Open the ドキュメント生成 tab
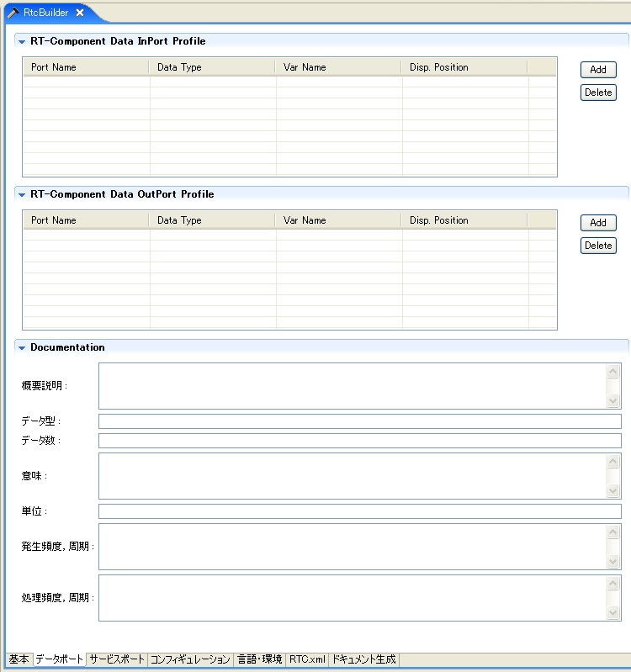This screenshot has width=631, height=672. pyautogui.click(x=364, y=659)
